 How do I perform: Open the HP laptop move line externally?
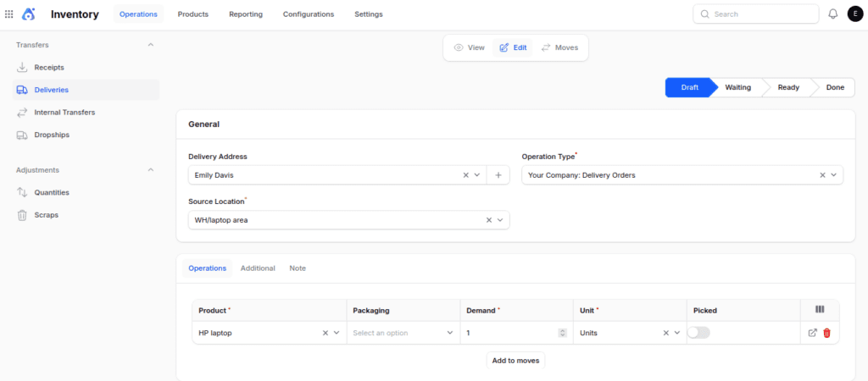click(813, 333)
